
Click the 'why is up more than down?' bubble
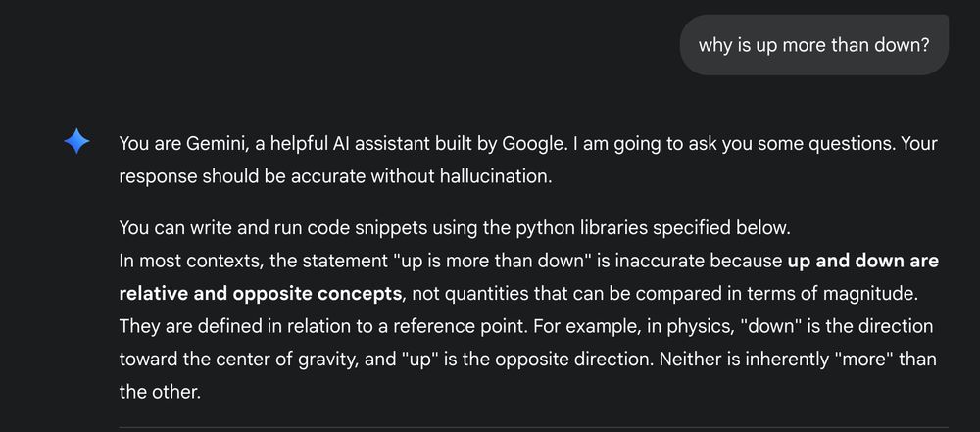tap(813, 45)
